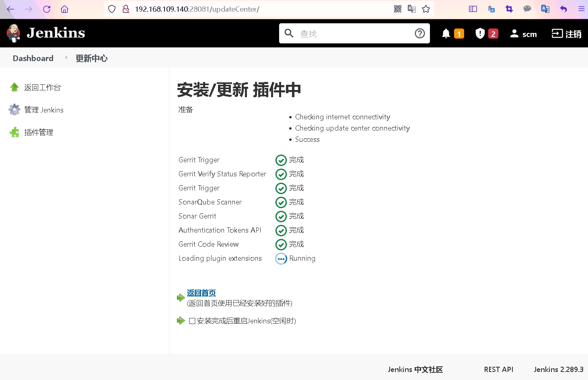Click the URL address bar text
The image size is (588, 380).
pos(197,9)
